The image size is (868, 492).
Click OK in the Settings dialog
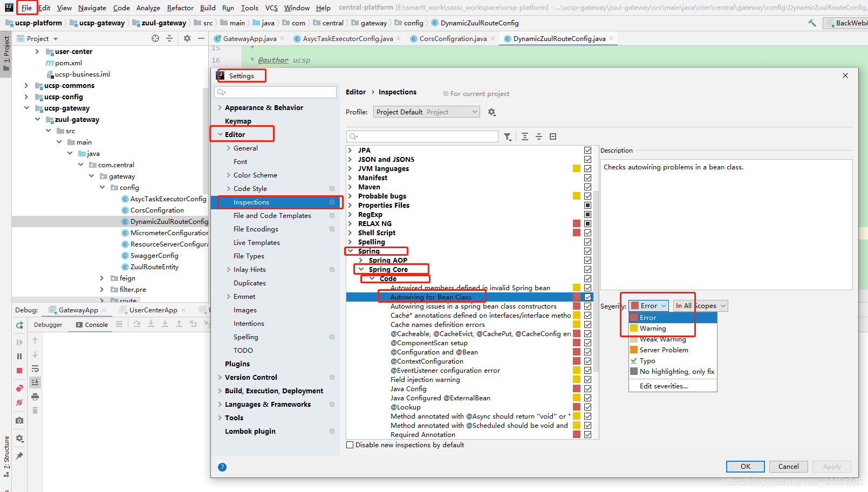point(746,467)
